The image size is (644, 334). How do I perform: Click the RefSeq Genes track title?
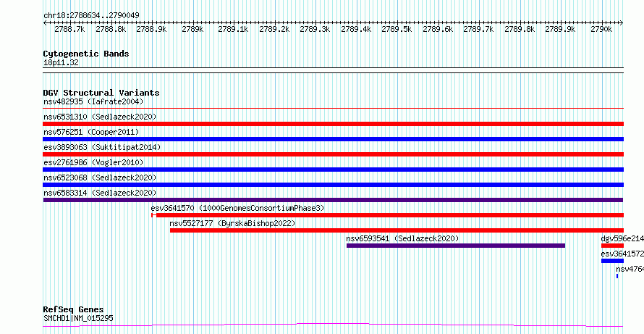(x=73, y=309)
